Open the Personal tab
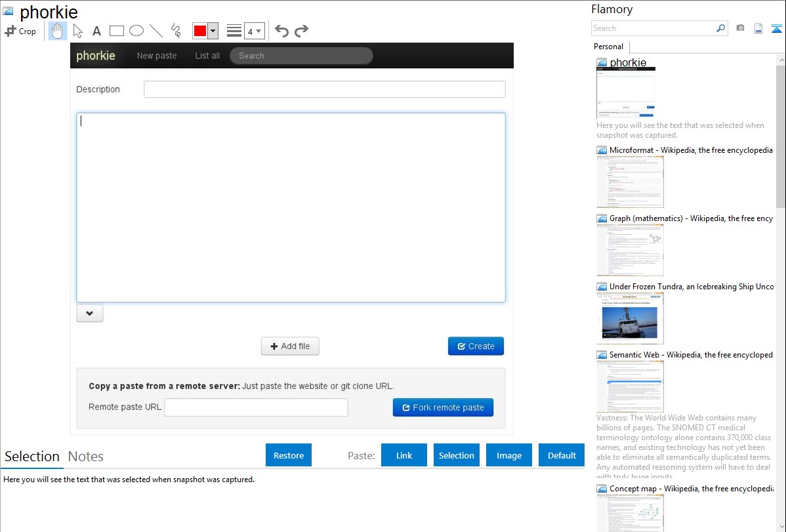 [x=608, y=47]
